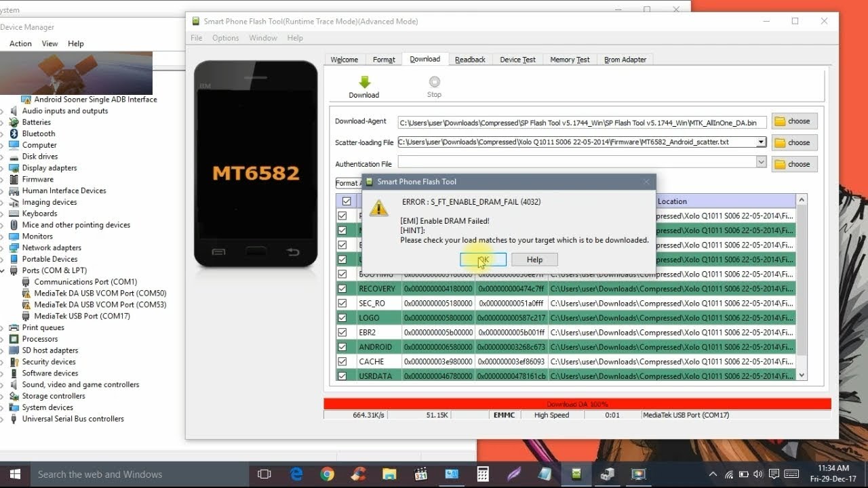Image resolution: width=868 pixels, height=488 pixels.
Task: Show hidden system tray icons
Action: [x=713, y=474]
